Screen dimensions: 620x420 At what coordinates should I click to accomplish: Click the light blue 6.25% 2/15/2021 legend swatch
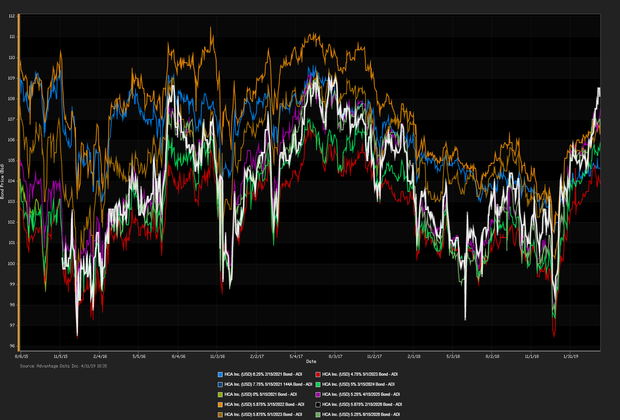click(220, 374)
